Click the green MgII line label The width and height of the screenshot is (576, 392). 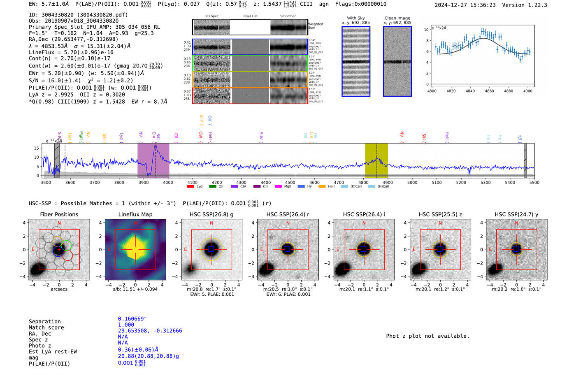click(x=81, y=136)
